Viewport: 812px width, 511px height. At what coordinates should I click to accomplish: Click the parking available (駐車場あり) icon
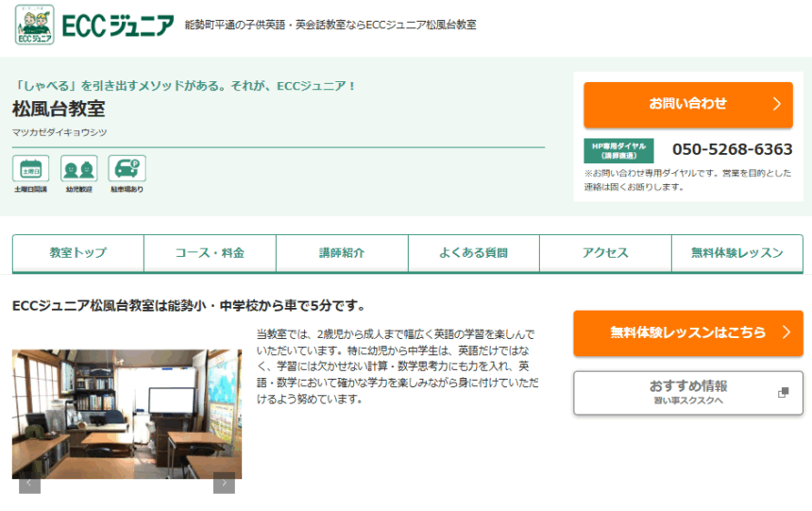point(127,169)
